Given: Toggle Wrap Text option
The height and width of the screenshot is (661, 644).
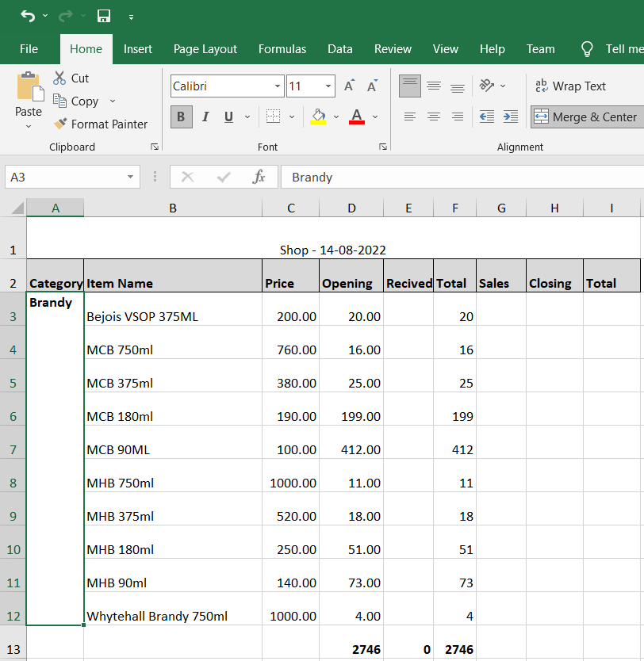Looking at the screenshot, I should 570,86.
